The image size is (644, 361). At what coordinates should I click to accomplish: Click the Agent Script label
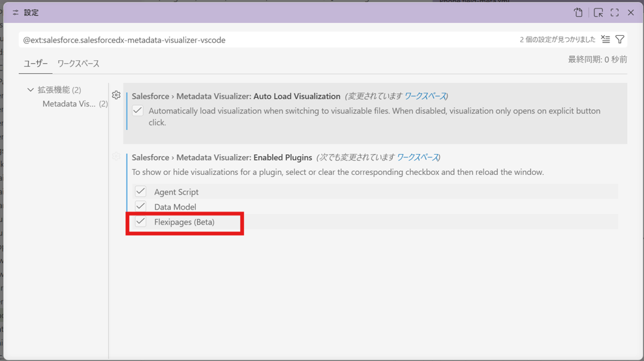[x=176, y=192]
